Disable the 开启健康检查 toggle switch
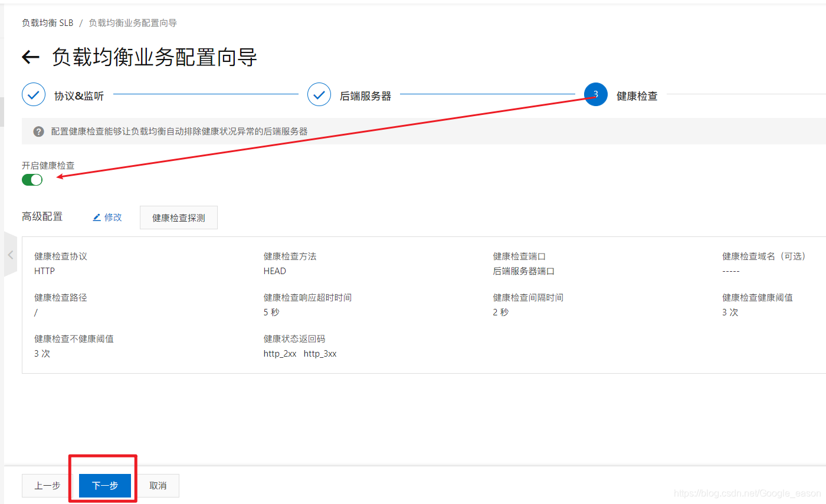826x504 pixels. click(32, 179)
